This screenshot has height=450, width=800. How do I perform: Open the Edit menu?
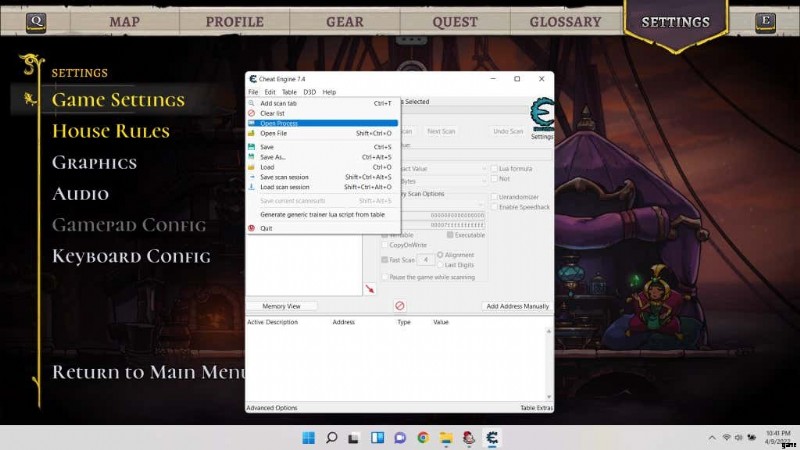tap(270, 92)
